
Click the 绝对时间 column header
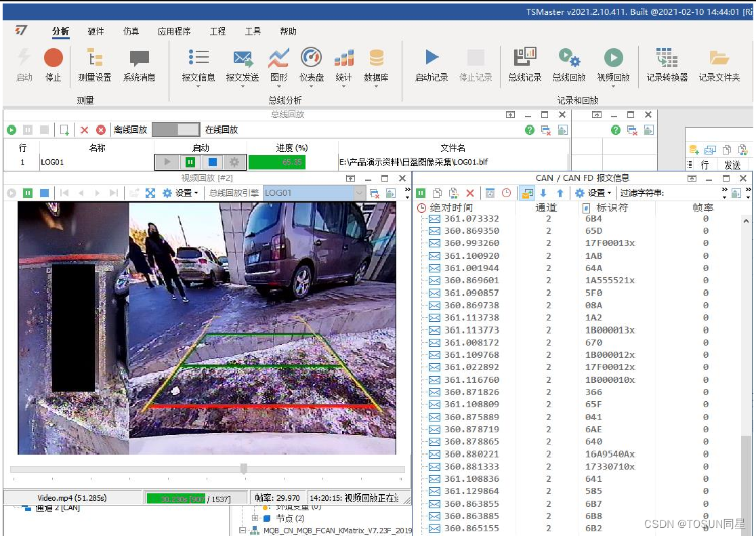(451, 208)
